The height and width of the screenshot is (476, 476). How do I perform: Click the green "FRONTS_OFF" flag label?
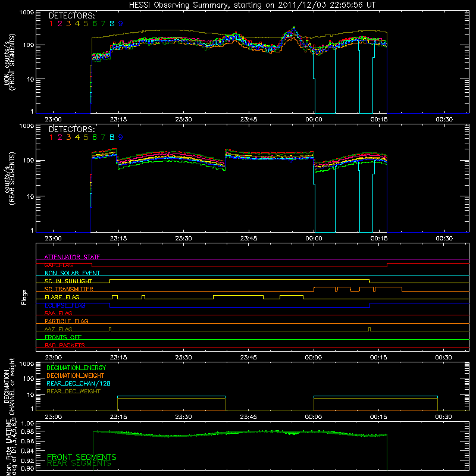click(63, 337)
